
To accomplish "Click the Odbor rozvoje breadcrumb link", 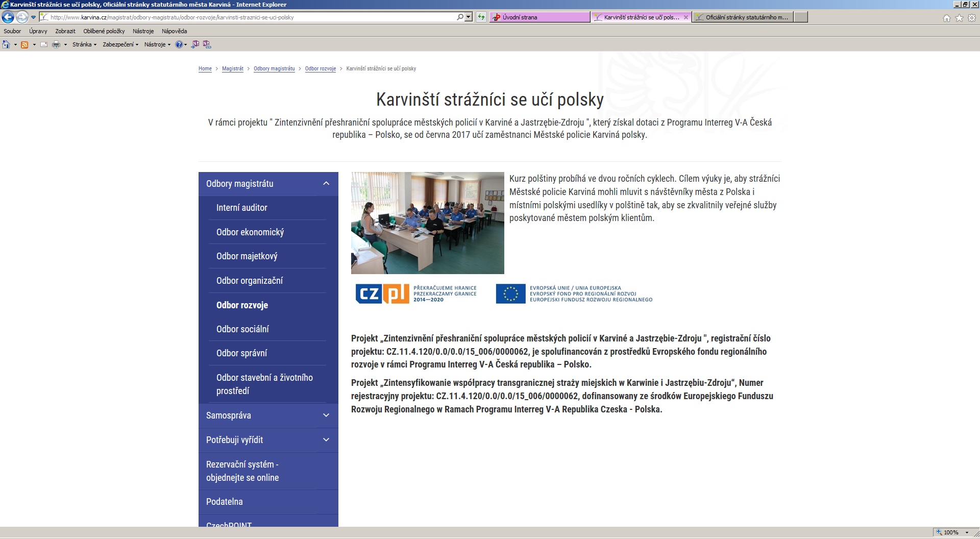I will pyautogui.click(x=320, y=68).
